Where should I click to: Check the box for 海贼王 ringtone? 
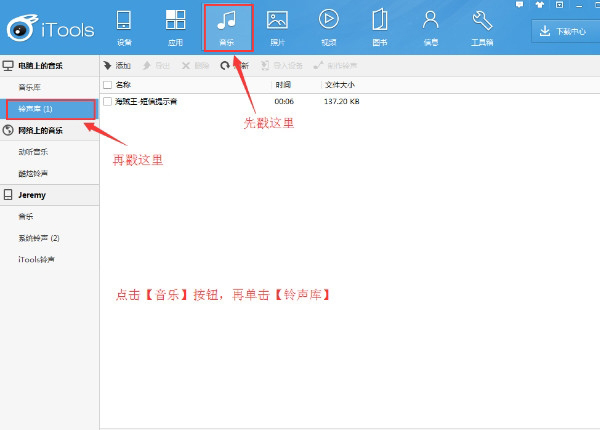(108, 101)
